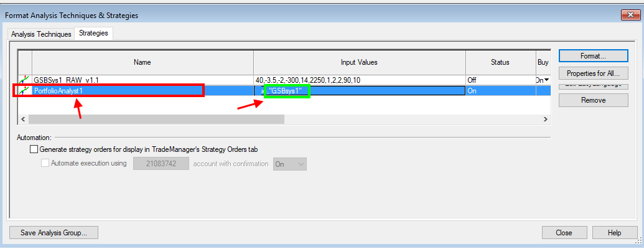The width and height of the screenshot is (644, 249).
Task: Enable Generate strategy orders checkbox
Action: tap(34, 149)
